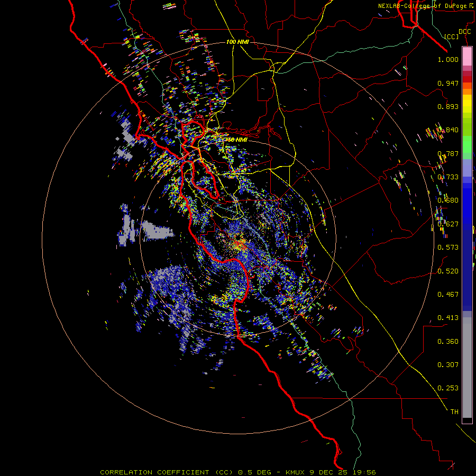Click the 0.947 color scale value

(448, 83)
